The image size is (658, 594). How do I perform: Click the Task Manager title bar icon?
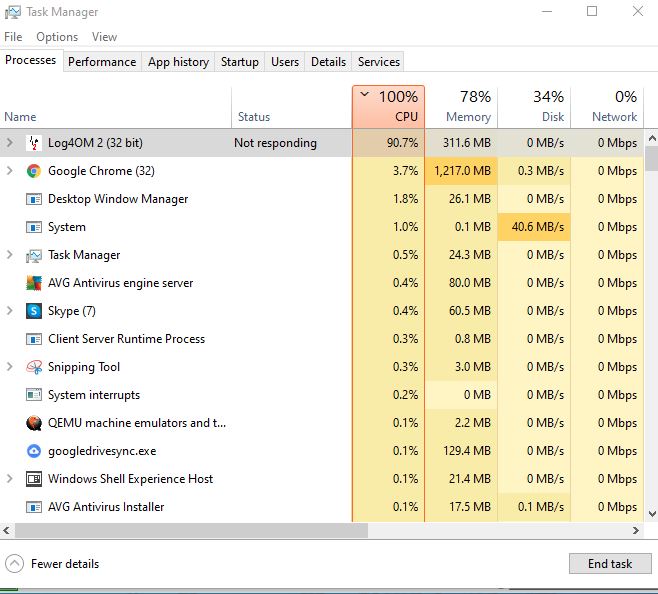[13, 12]
